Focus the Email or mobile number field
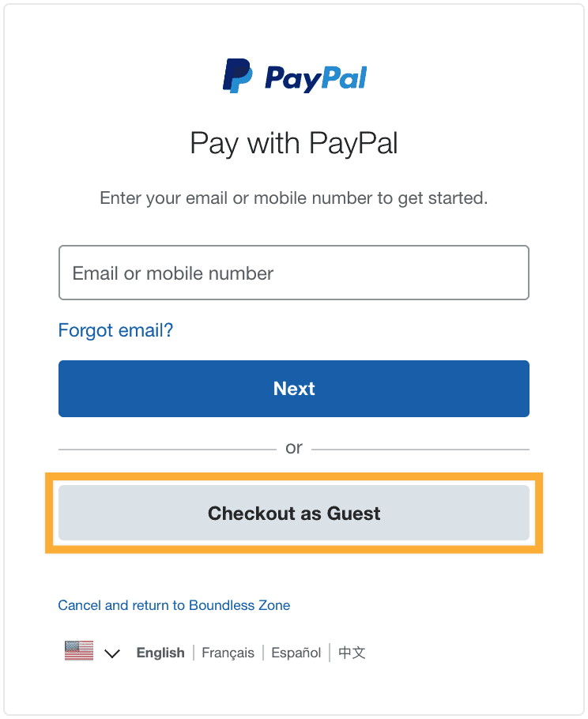Viewport: 588px width, 719px height. 293,273
